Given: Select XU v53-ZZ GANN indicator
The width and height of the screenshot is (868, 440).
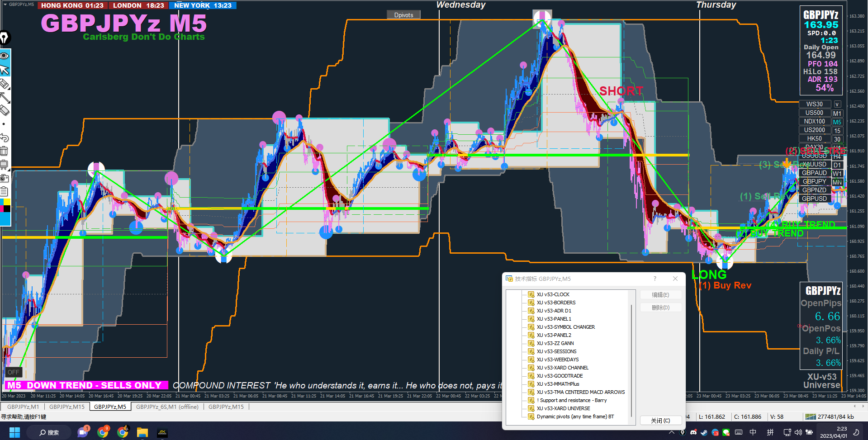Looking at the screenshot, I should pyautogui.click(x=555, y=343).
